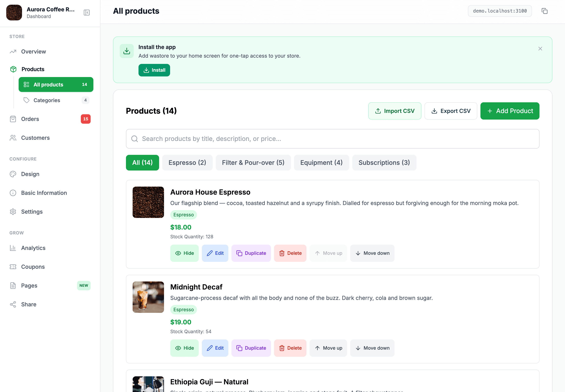This screenshot has height=392, width=565.
Task: Click the Aurora Coffee store logo
Action: pos(14,13)
